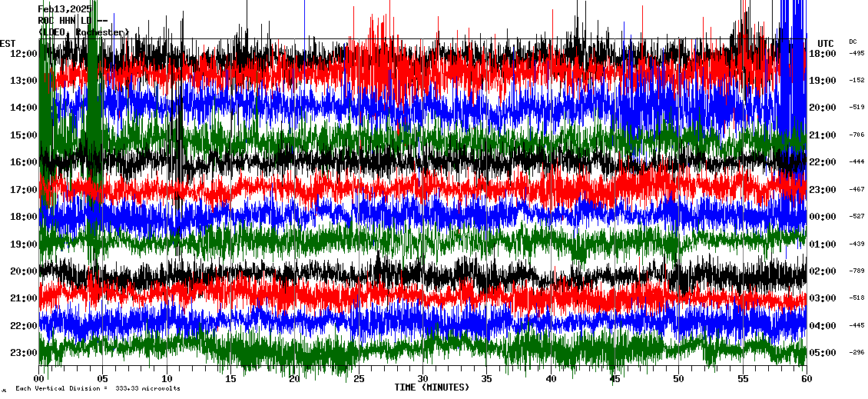Pick the -439 DC offset value
The height and width of the screenshot is (399, 868).
click(x=857, y=243)
